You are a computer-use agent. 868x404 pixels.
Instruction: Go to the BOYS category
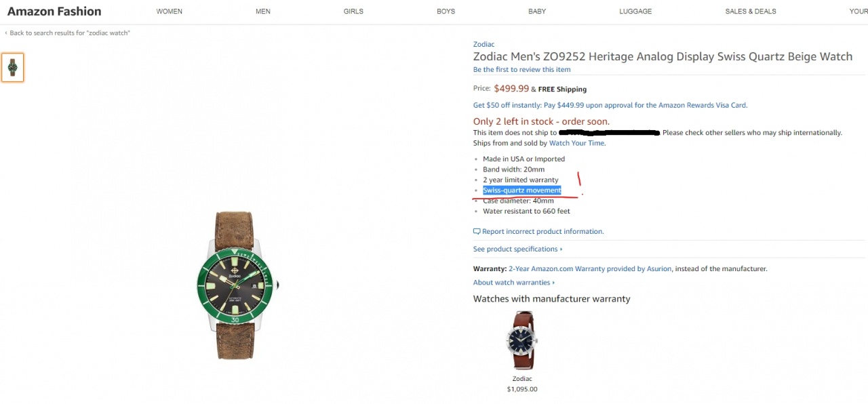(x=446, y=12)
